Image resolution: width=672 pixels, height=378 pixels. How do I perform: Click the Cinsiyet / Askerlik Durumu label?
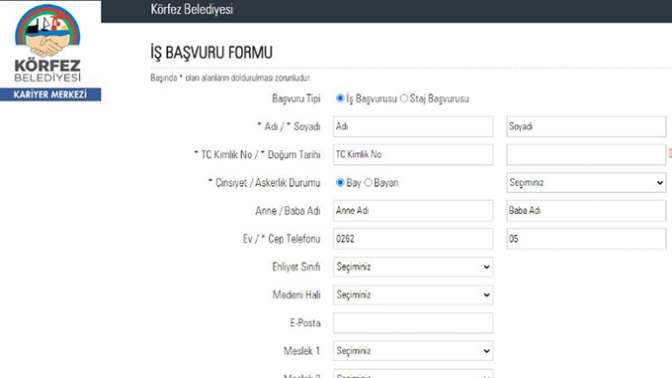[x=264, y=183]
